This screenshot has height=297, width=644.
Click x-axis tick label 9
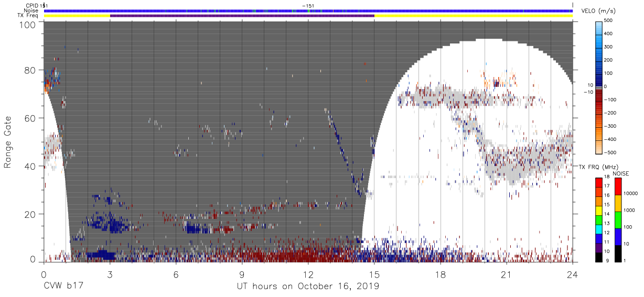[242, 275]
